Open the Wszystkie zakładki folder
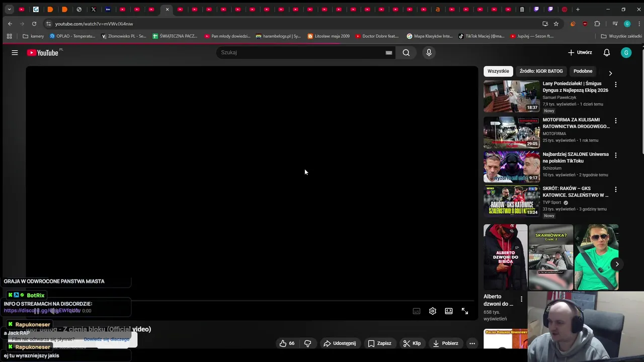This screenshot has height=362, width=644. (x=621, y=36)
